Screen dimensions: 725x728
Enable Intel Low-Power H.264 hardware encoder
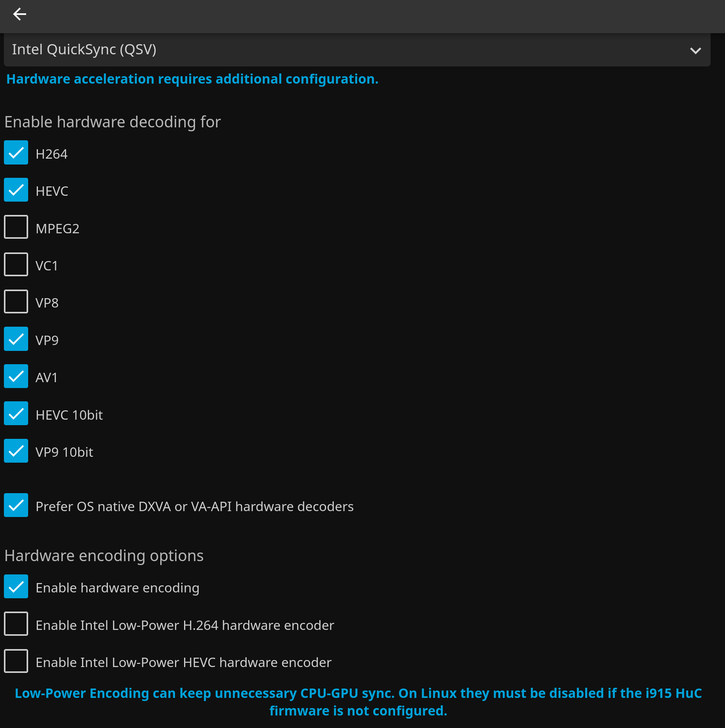(16, 624)
